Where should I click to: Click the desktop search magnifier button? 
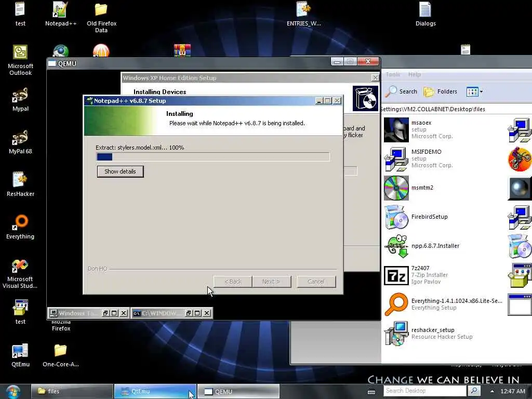[474, 391]
